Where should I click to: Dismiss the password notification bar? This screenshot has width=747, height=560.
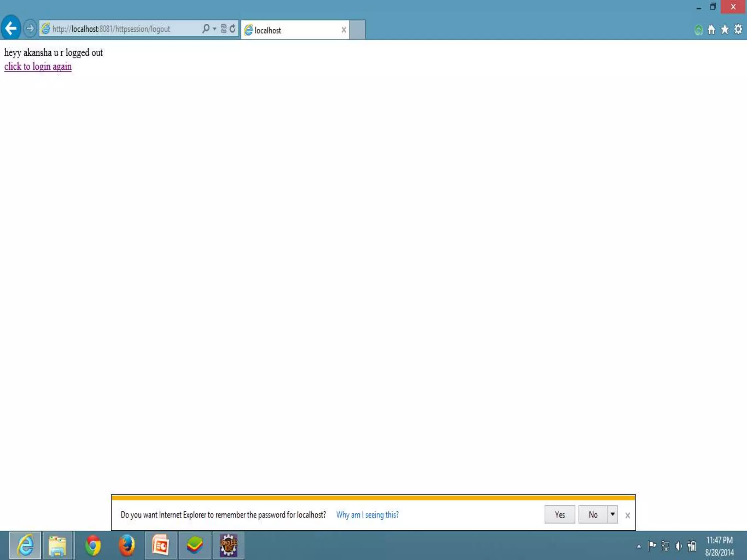627,516
